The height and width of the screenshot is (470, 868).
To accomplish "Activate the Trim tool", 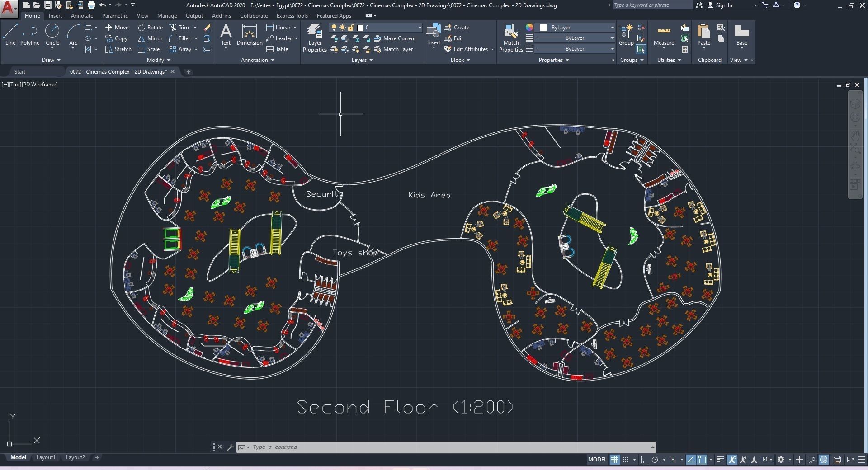I will click(179, 28).
